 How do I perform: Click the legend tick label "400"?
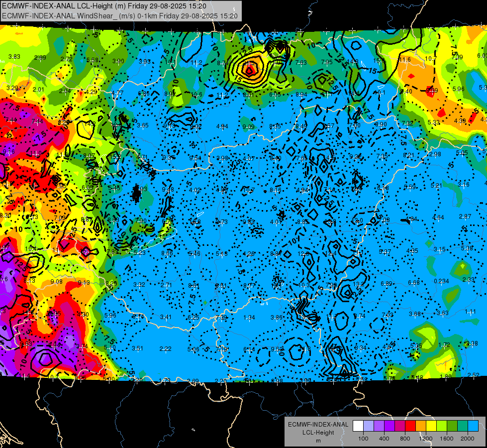point(384,439)
